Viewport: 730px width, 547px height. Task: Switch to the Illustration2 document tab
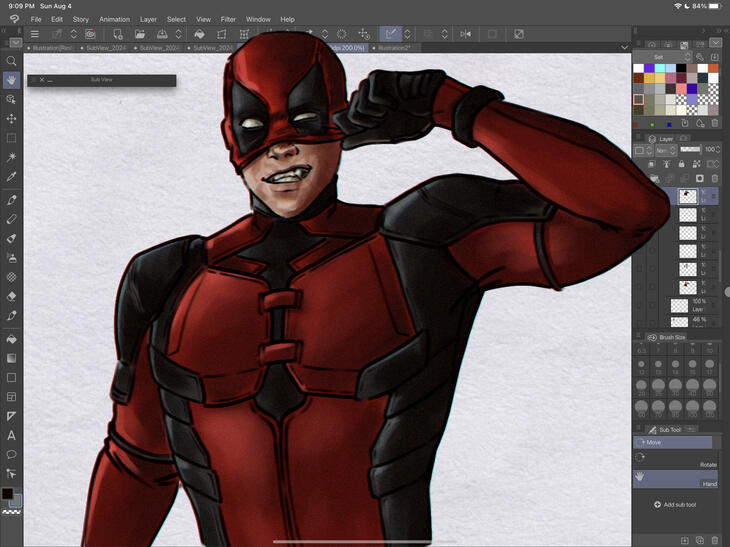coord(394,47)
